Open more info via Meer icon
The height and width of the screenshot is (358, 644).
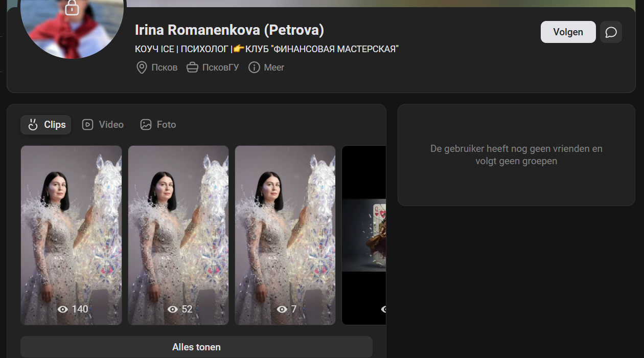pyautogui.click(x=254, y=68)
